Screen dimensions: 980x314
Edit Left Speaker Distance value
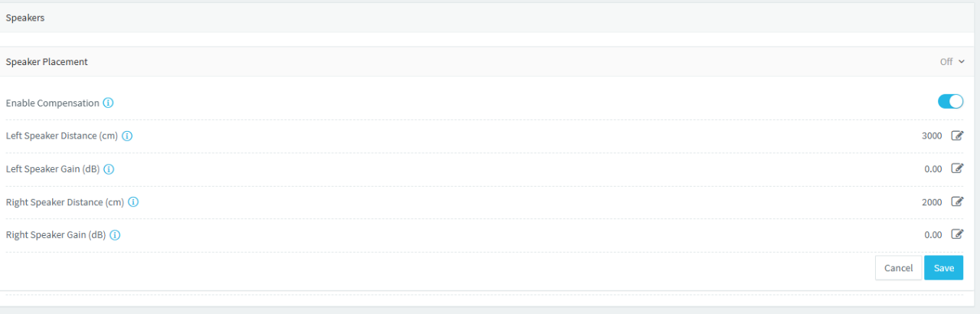point(957,136)
